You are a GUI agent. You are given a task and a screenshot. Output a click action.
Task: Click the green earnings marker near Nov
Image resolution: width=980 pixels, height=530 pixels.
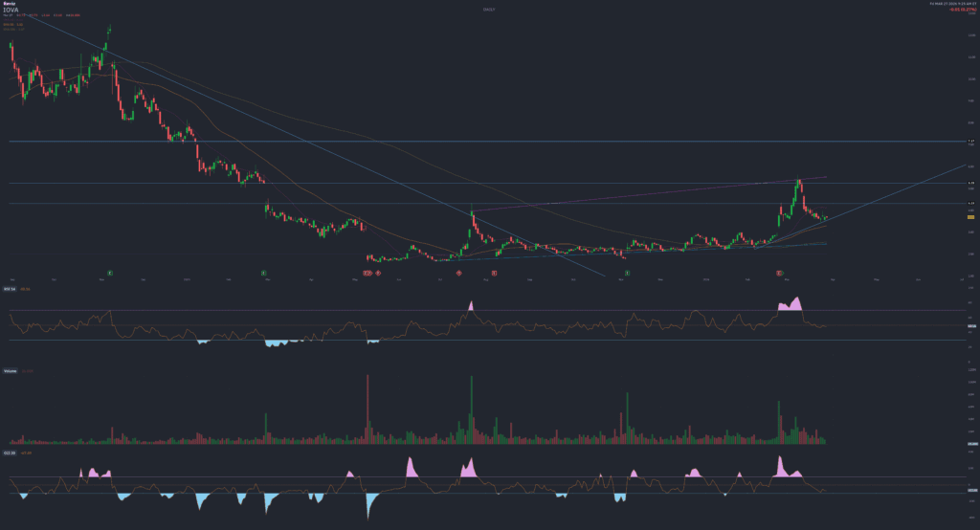click(110, 273)
